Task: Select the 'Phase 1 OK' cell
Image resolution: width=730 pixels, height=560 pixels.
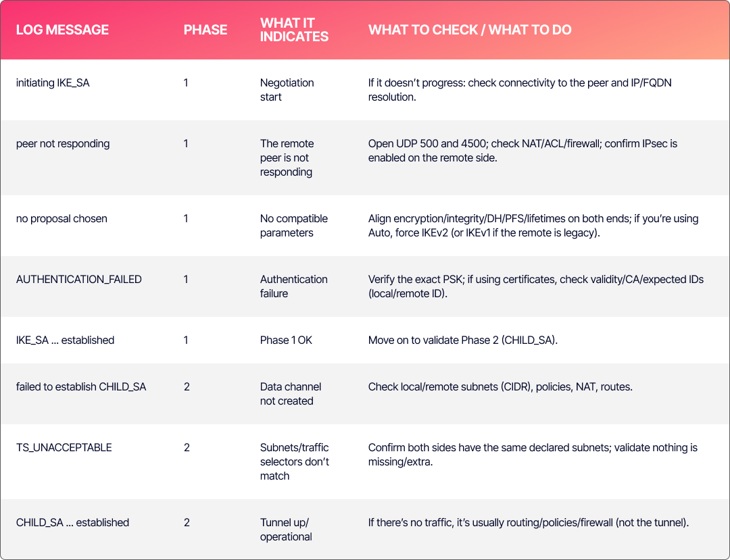Action: click(x=286, y=340)
